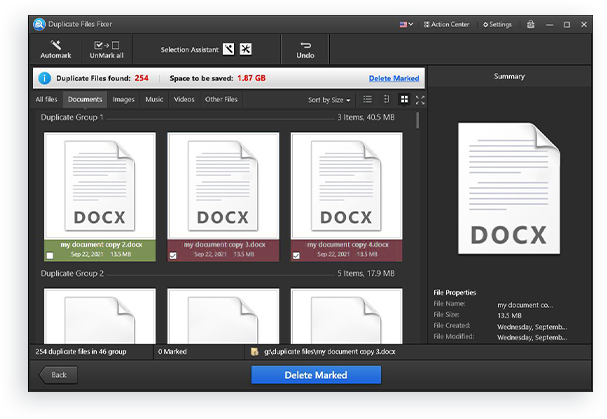Image resolution: width=607 pixels, height=419 pixels.
Task: Click the Duplicate Group 1 header
Action: coord(72,117)
